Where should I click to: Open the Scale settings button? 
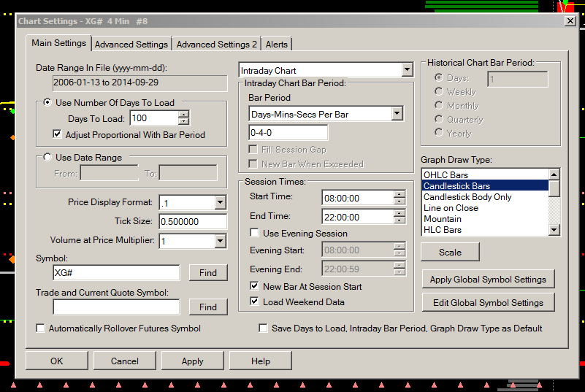tap(450, 252)
